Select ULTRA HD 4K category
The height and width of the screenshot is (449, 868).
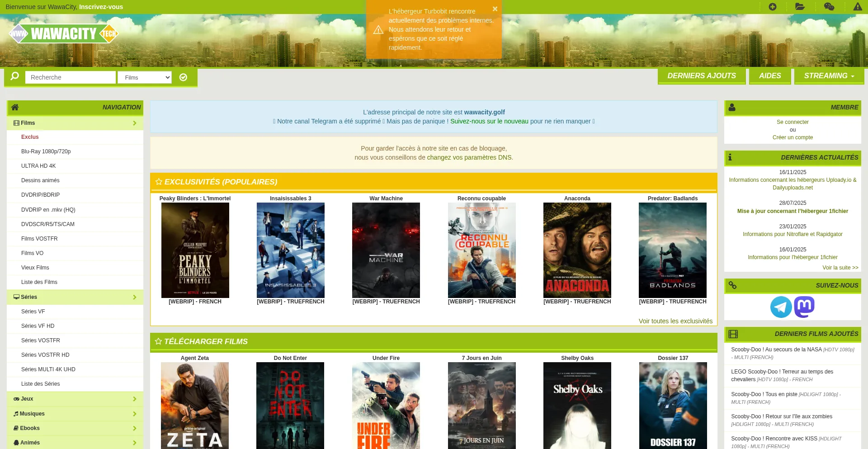point(38,166)
